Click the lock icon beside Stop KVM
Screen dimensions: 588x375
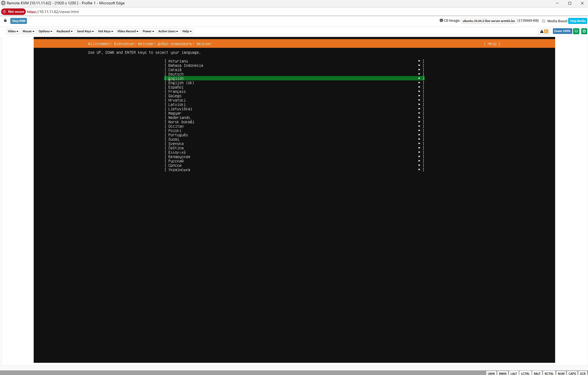(5, 21)
